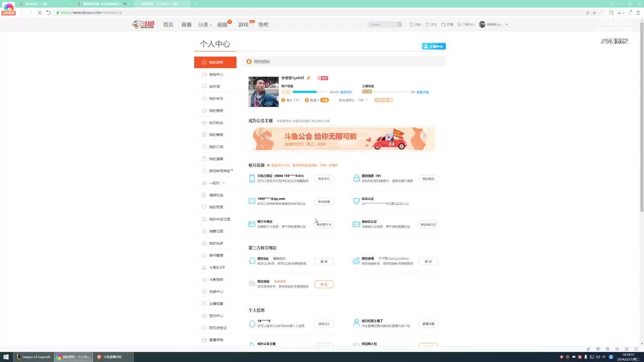The height and width of the screenshot is (362, 644).
Task: Click the 修改手机 button
Action: point(324,179)
